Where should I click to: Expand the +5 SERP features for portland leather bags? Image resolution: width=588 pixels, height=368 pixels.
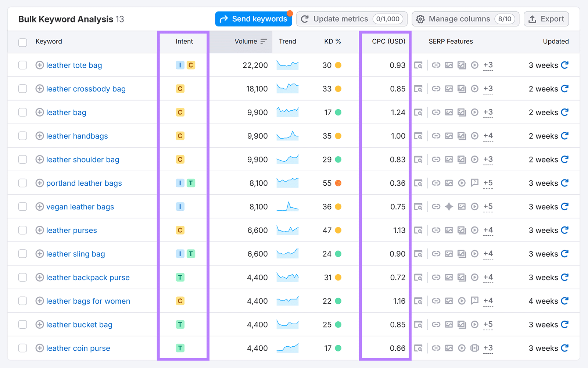488,183
